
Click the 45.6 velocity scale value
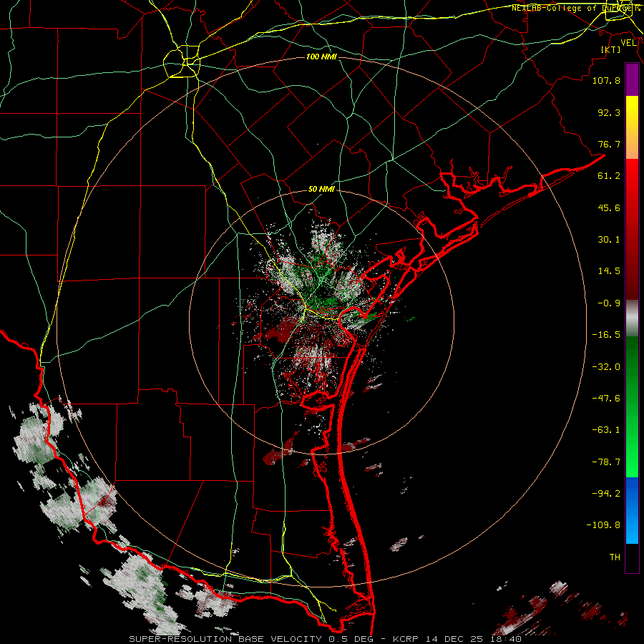coord(609,208)
